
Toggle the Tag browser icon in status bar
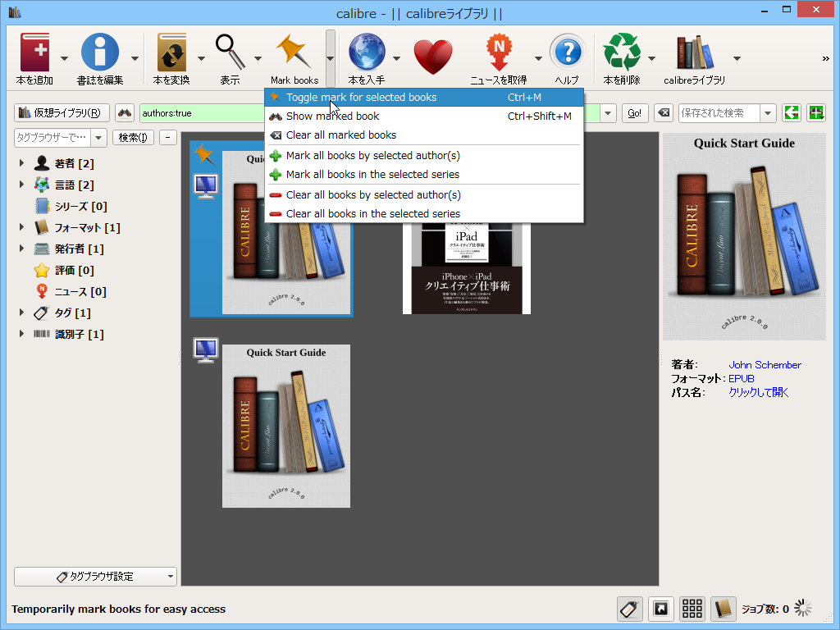(629, 609)
